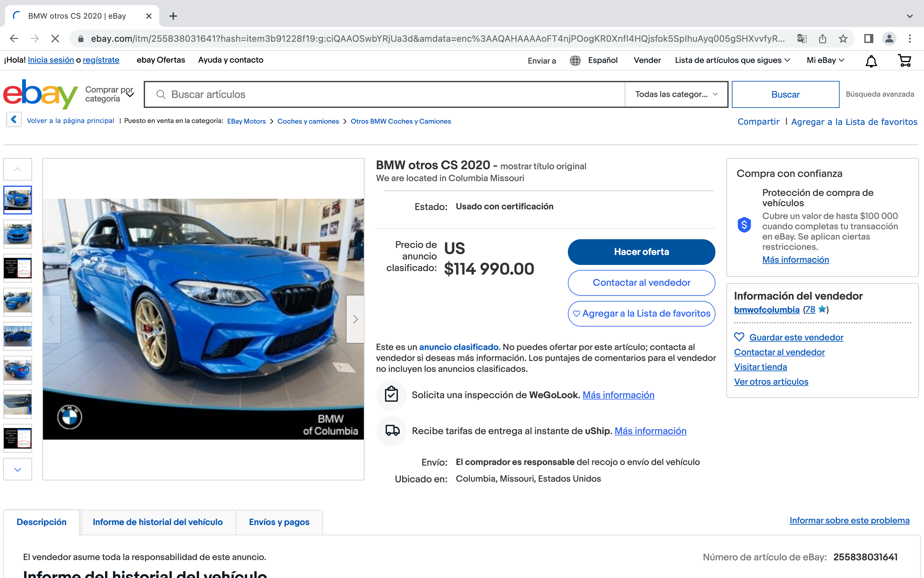
Task: Click the Hacer oferta button
Action: point(641,252)
